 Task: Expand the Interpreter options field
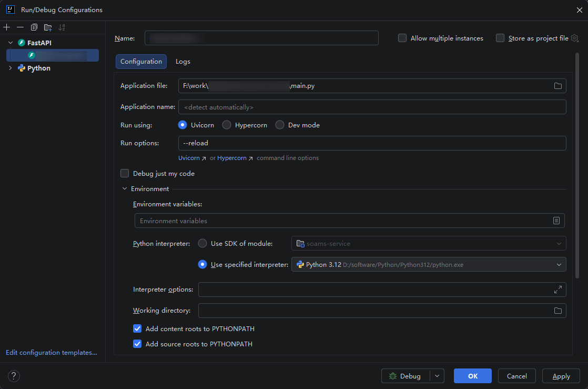click(x=557, y=290)
